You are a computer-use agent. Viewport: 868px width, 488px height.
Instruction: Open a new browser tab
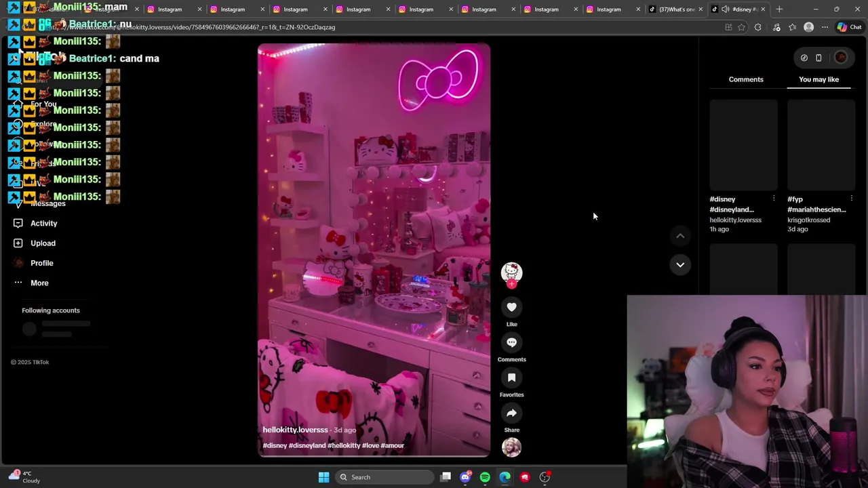[x=779, y=9]
